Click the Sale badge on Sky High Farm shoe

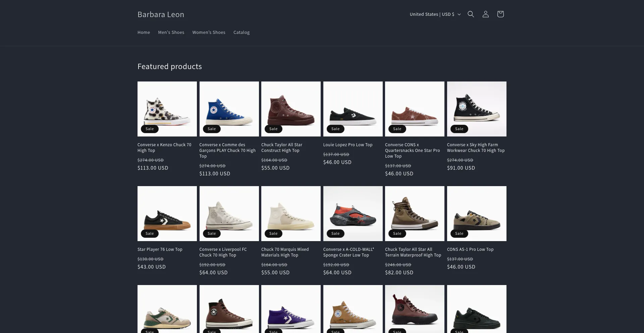[459, 129]
